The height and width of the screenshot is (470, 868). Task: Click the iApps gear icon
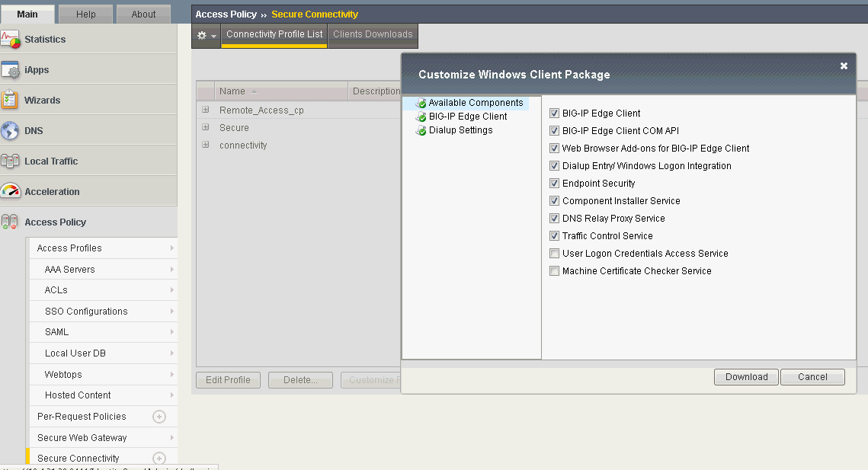tap(11, 70)
